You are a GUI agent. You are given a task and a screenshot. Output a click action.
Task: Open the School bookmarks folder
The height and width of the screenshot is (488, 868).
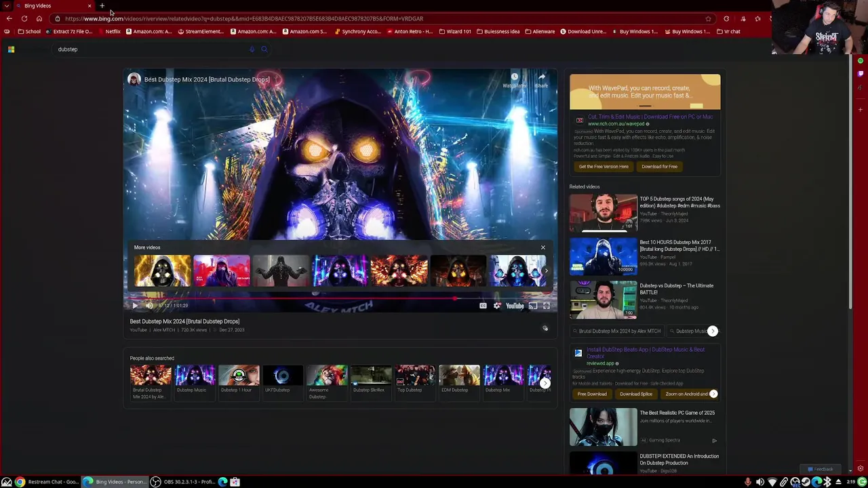[28, 31]
